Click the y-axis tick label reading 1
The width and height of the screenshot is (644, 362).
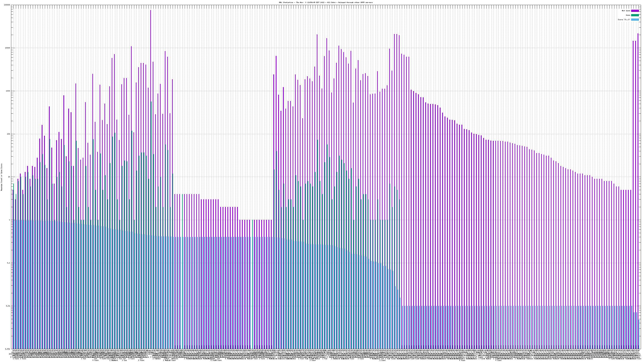[x=10, y=220]
